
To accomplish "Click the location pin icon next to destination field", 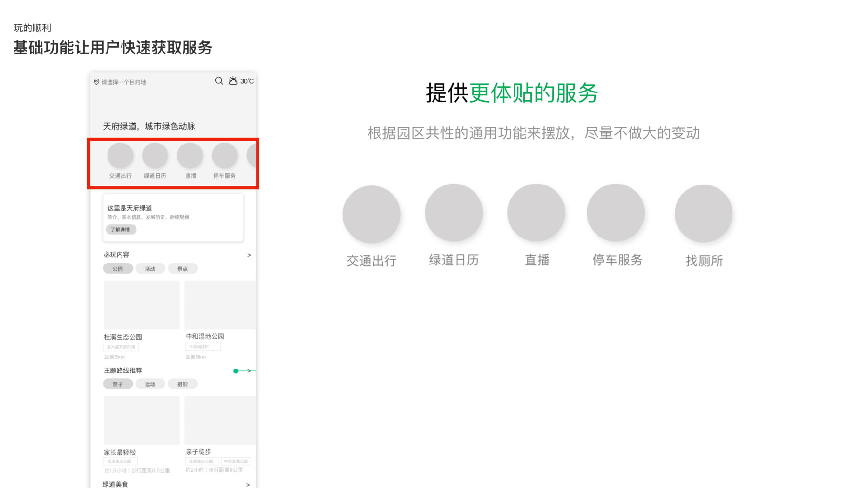I will (x=95, y=82).
